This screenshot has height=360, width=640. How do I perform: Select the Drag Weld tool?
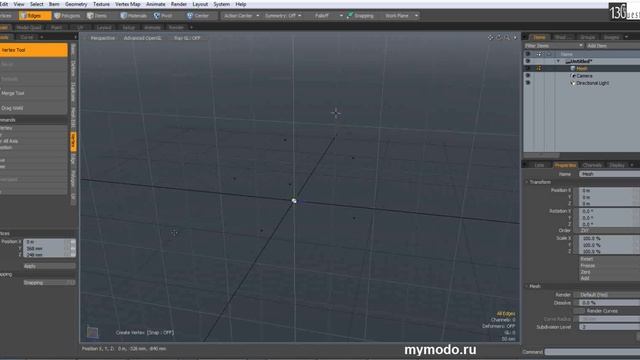(33, 108)
